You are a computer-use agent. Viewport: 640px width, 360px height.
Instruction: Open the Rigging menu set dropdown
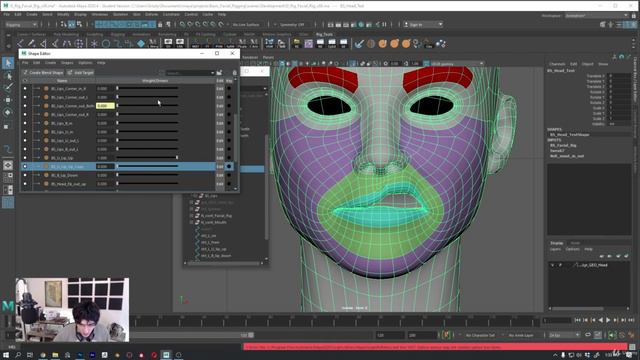21,24
